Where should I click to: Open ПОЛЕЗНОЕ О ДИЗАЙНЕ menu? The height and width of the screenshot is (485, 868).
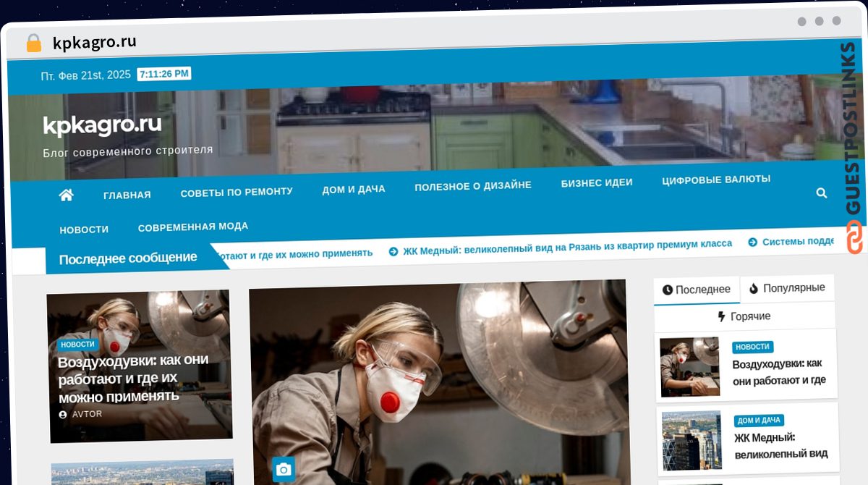point(473,186)
